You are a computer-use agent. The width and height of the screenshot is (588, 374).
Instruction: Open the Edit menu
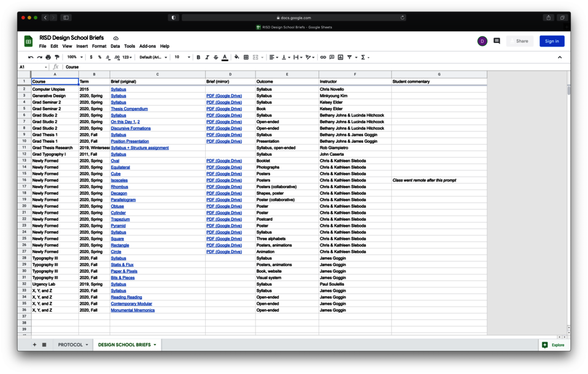click(55, 46)
